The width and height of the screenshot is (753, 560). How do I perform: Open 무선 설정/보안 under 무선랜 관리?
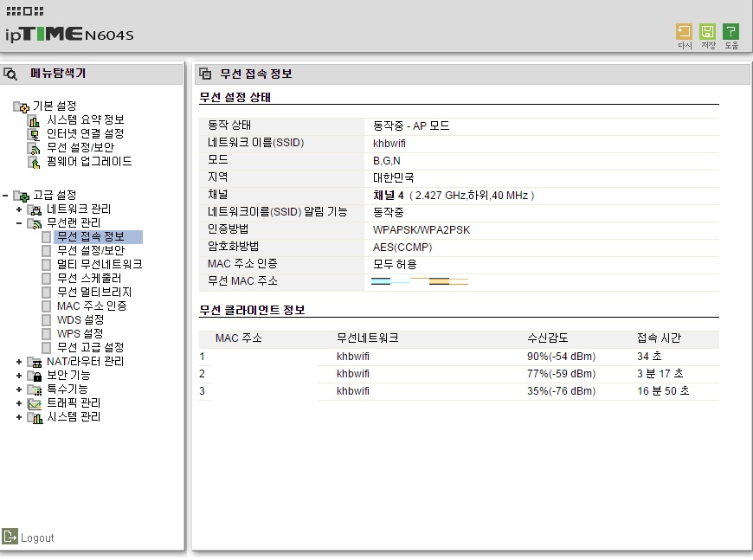pos(91,251)
